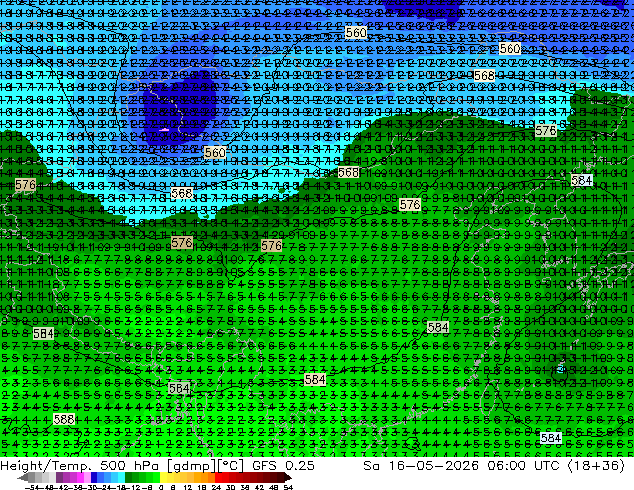Click the left arrow tip of the legend
Viewport: 634px width, 490px height.
click(20, 478)
